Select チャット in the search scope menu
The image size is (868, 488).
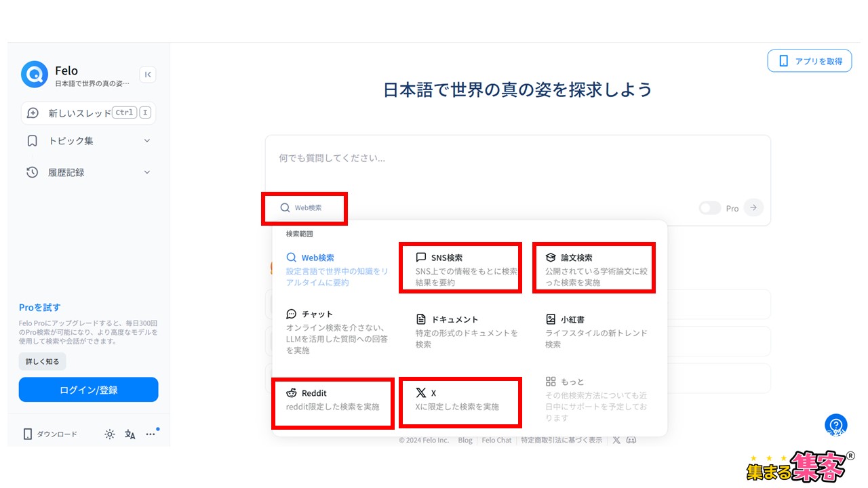click(338, 332)
